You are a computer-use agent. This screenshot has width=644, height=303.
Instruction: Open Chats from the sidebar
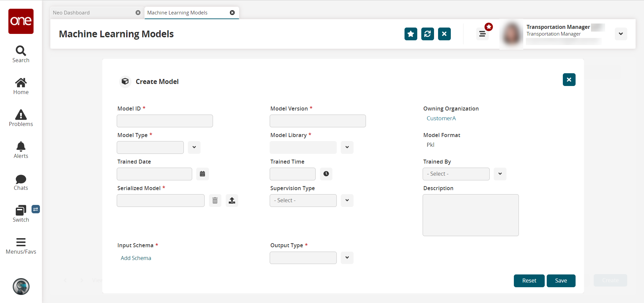click(21, 182)
